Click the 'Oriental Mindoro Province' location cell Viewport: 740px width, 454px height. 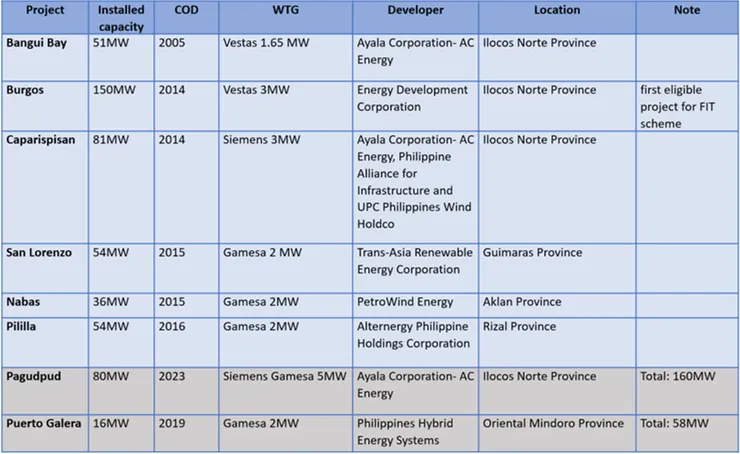[557, 433]
